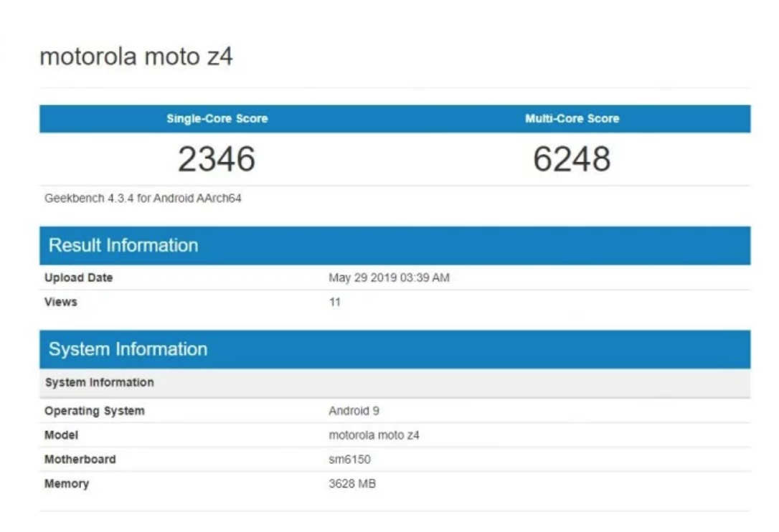The height and width of the screenshot is (532, 779).
Task: Click the 'Android 9' value
Action: click(x=354, y=411)
